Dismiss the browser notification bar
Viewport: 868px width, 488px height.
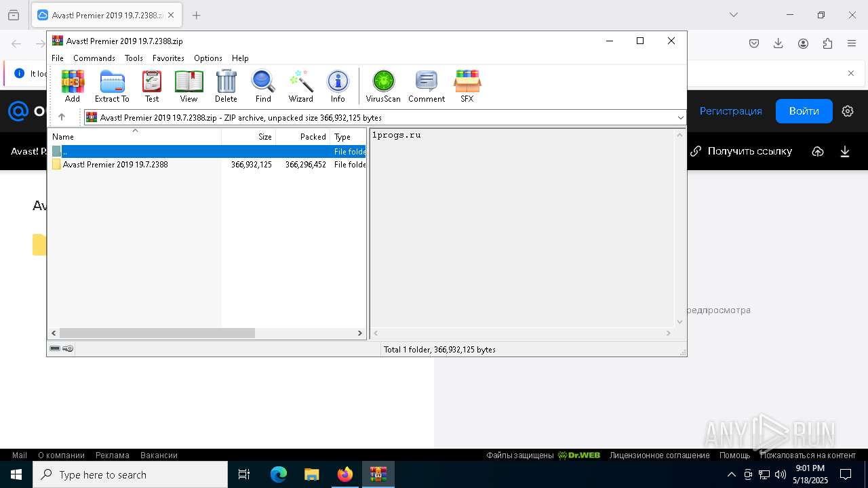click(851, 73)
